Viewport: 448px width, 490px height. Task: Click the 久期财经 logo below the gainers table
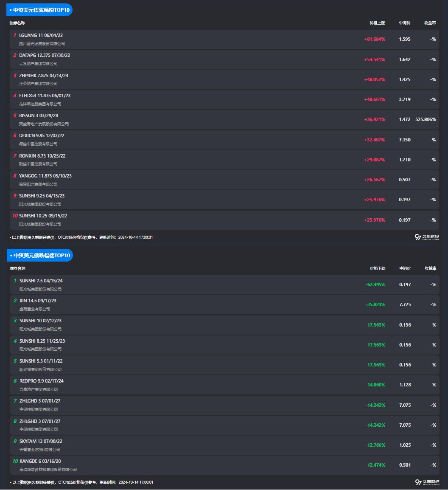[x=427, y=237]
